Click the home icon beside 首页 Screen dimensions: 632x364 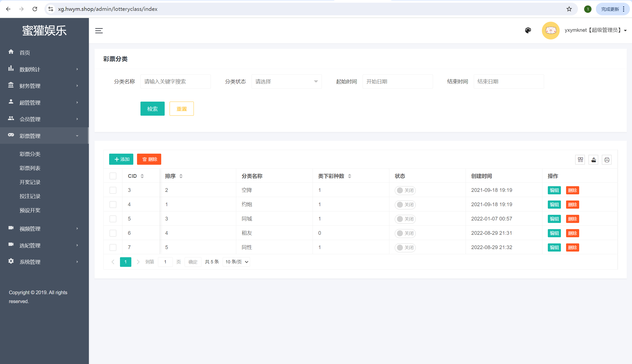pyautogui.click(x=11, y=52)
